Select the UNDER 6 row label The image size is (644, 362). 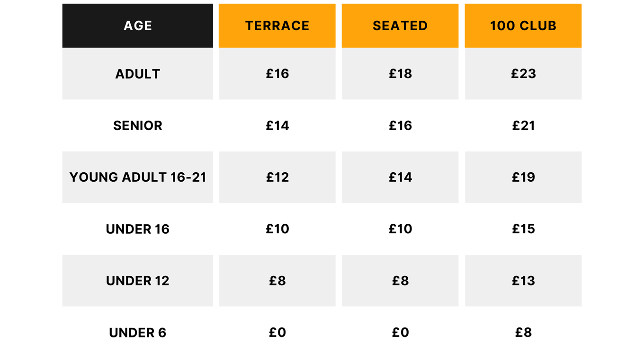[x=137, y=333]
